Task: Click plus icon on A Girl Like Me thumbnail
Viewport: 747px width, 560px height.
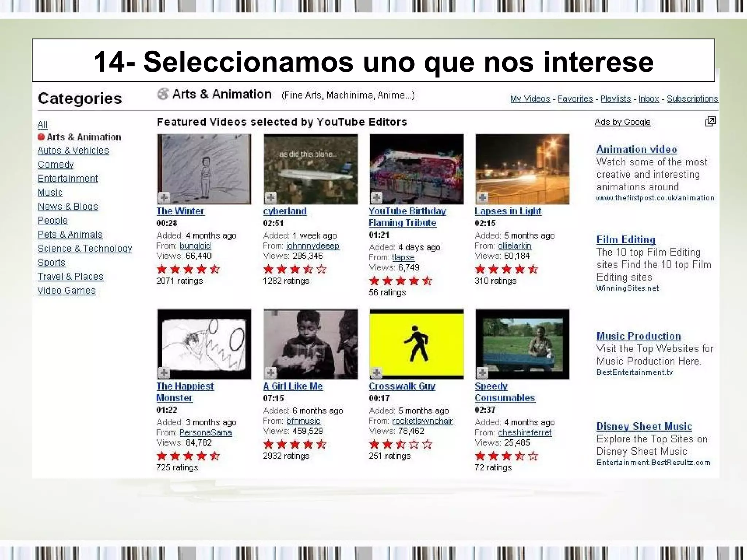Action: (270, 373)
